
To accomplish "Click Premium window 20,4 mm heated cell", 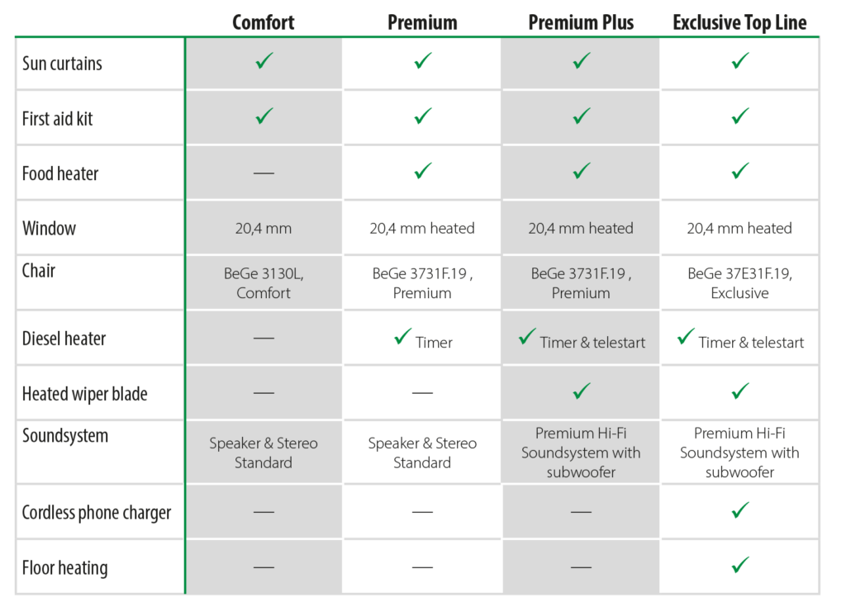I will point(422,228).
